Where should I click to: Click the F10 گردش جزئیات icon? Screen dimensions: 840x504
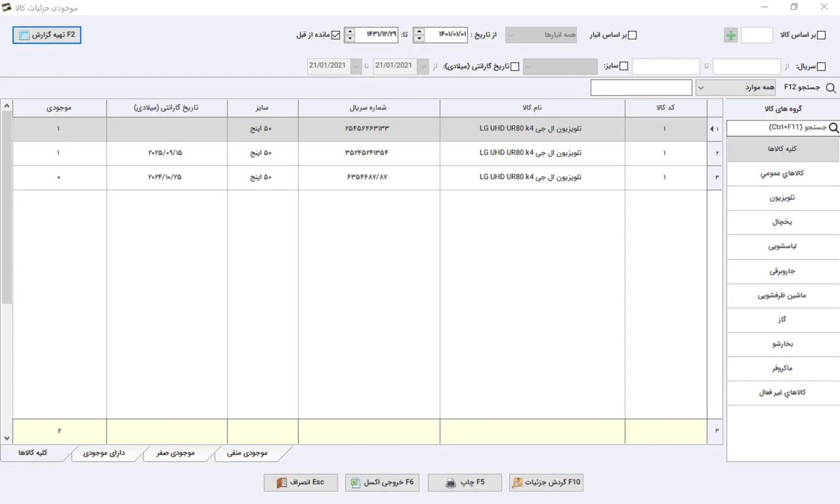tap(517, 483)
